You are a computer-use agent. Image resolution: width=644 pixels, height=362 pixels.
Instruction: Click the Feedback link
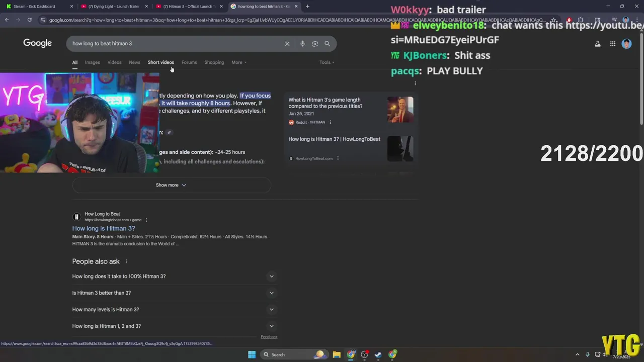(x=269, y=337)
